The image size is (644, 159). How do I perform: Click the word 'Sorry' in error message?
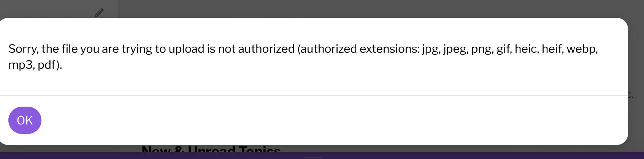point(22,49)
